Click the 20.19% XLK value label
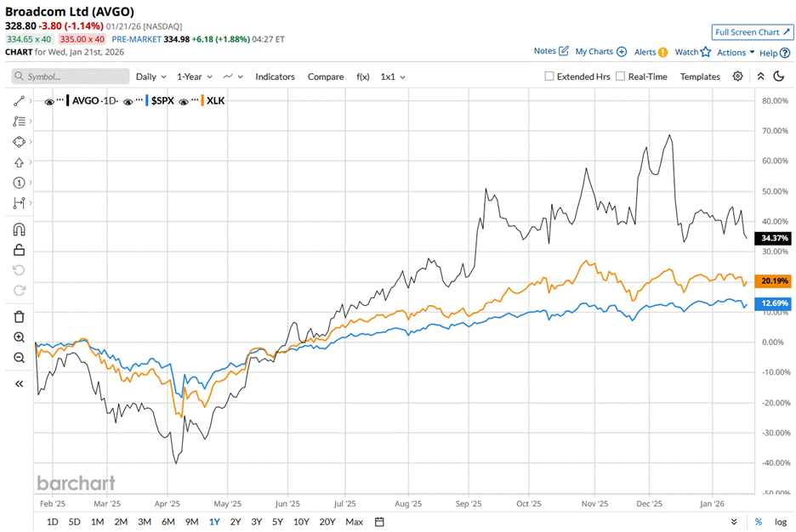Image resolution: width=796 pixels, height=532 pixels. 773,280
